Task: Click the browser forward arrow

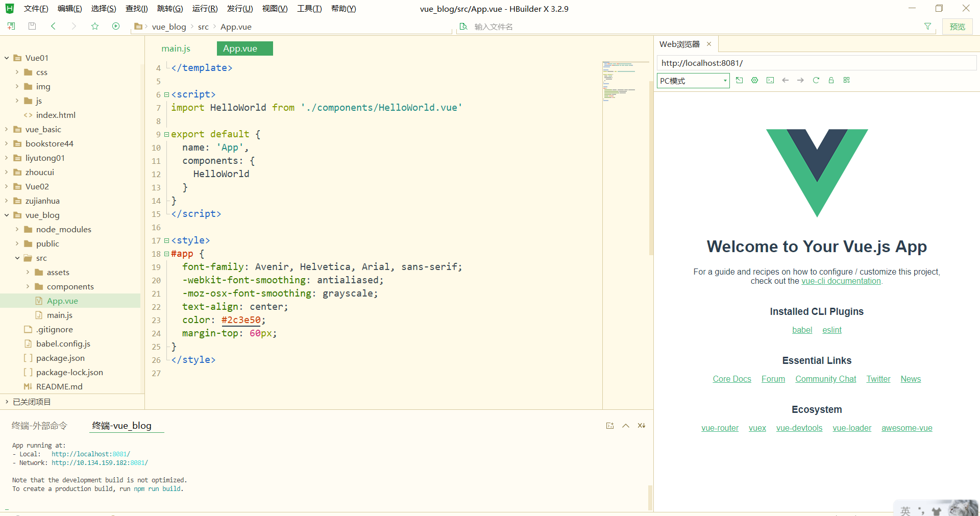Action: point(800,80)
